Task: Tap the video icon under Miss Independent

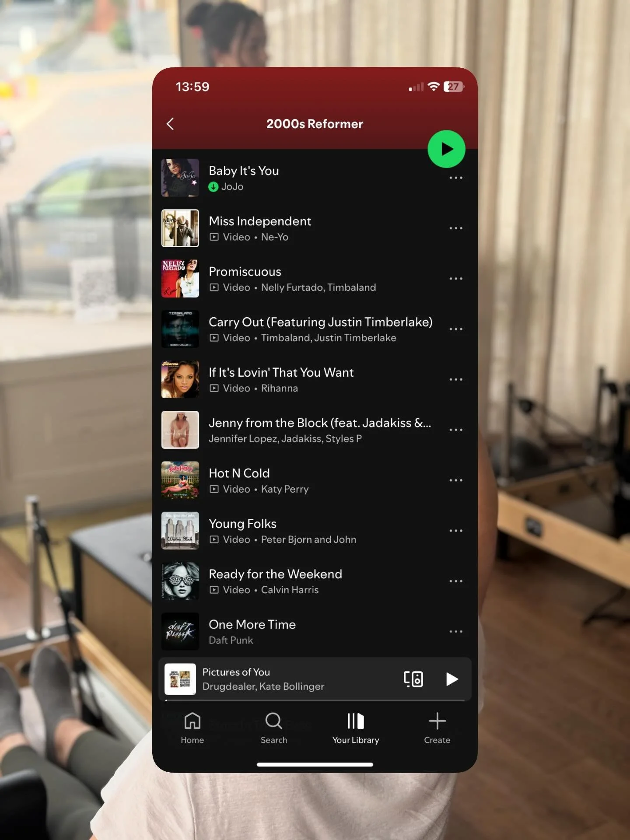Action: 214,237
